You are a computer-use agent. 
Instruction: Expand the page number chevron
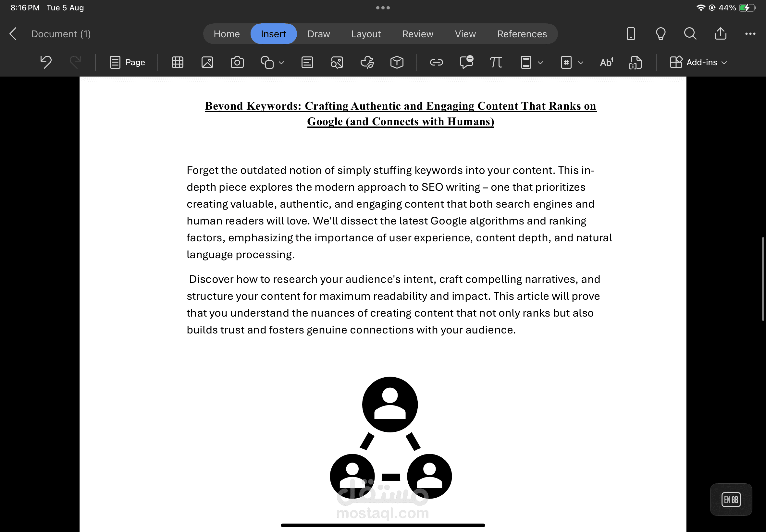point(581,63)
